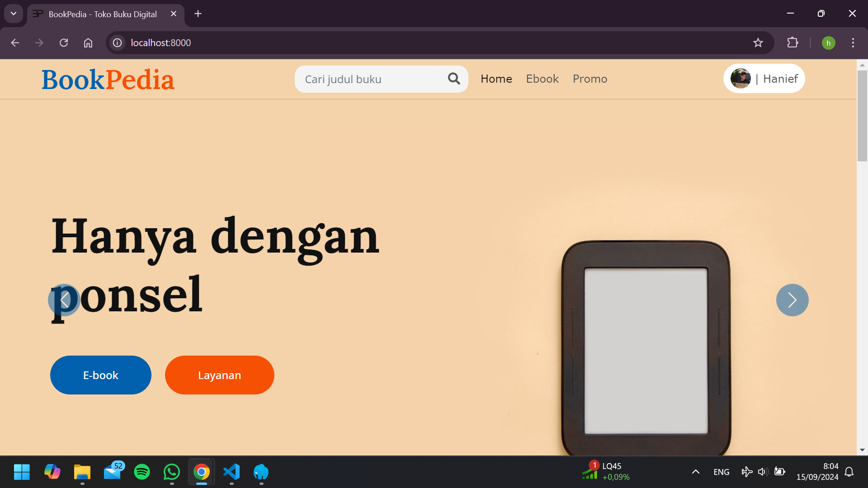This screenshot has width=868, height=488.
Task: Open the search magnifier in the book search bar
Action: tap(454, 79)
